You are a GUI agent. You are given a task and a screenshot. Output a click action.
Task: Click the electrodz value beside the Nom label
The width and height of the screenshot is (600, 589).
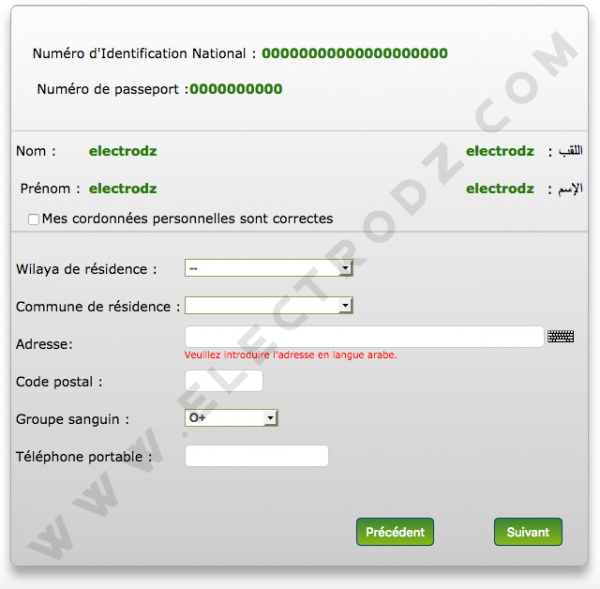(123, 151)
